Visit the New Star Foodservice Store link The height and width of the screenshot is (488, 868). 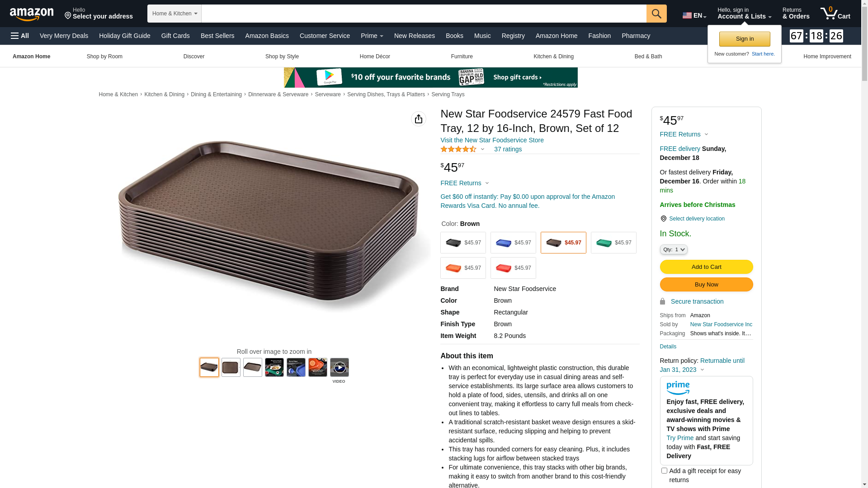coord(492,140)
